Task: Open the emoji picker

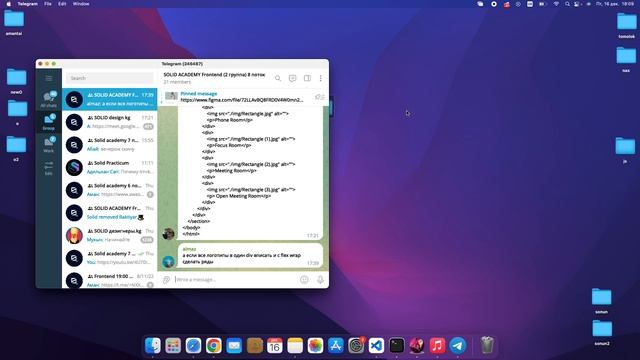Action: [x=304, y=280]
